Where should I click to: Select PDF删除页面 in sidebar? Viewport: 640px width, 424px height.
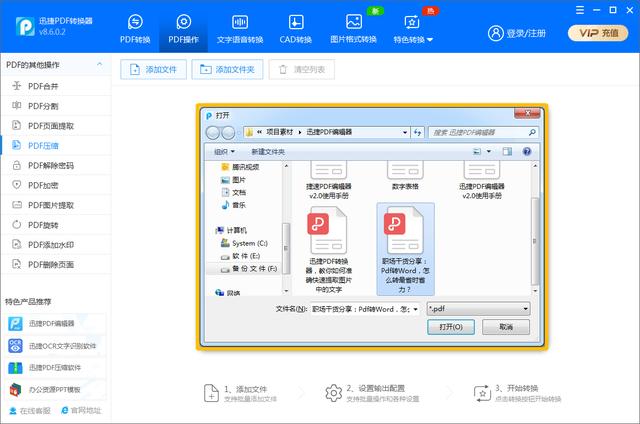(56, 264)
